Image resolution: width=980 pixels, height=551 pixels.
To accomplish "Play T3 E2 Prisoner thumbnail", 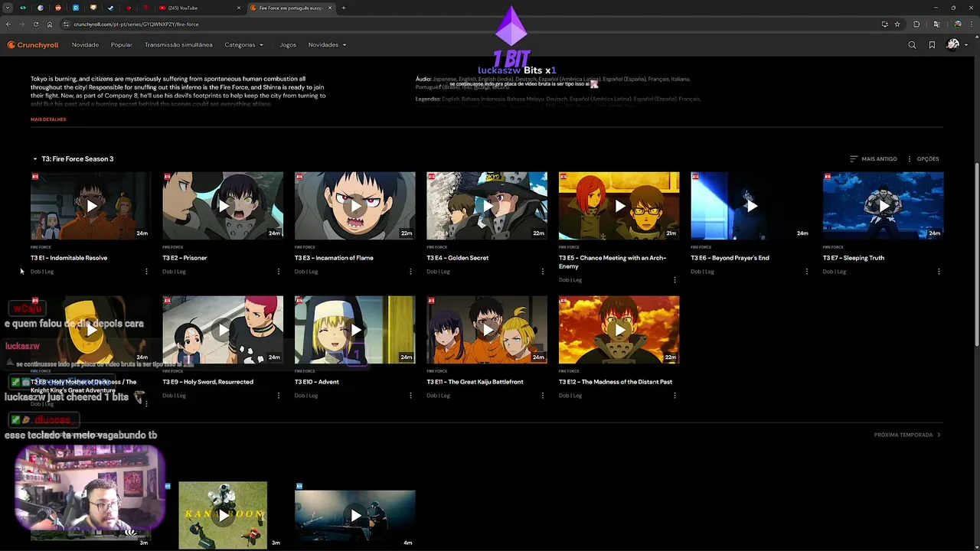I will (223, 206).
